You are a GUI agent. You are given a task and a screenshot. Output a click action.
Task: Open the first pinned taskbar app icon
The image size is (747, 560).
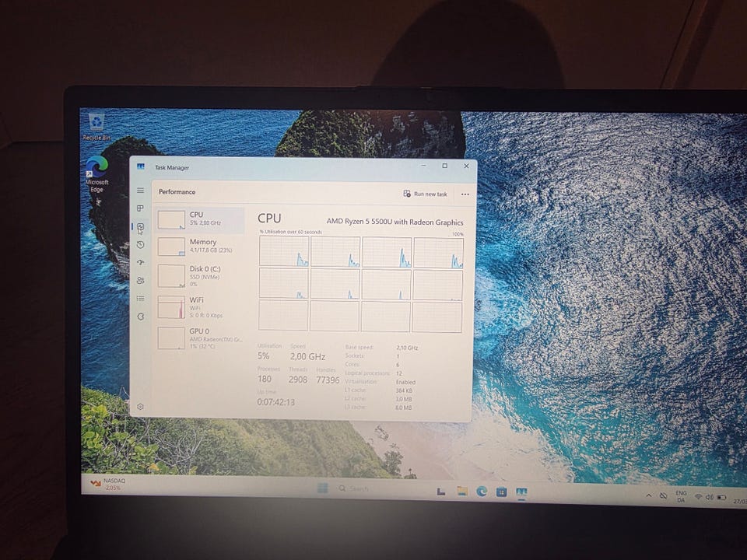[x=441, y=491]
